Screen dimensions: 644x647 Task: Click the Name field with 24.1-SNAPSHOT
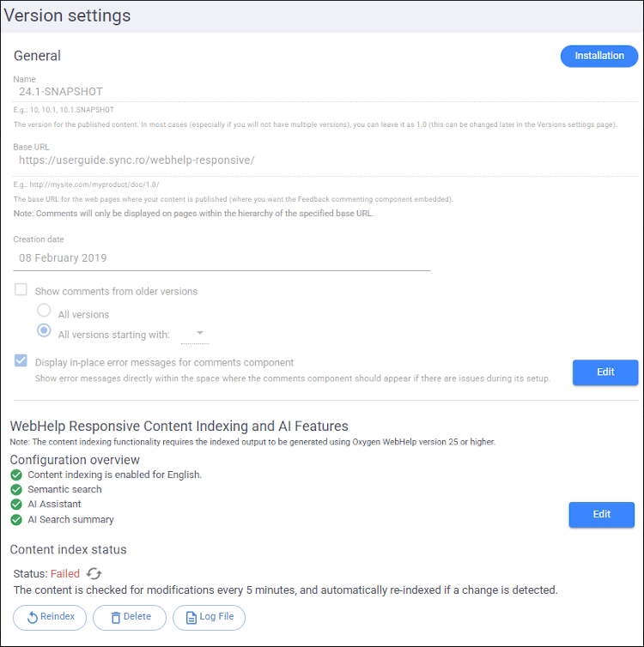[x=223, y=91]
